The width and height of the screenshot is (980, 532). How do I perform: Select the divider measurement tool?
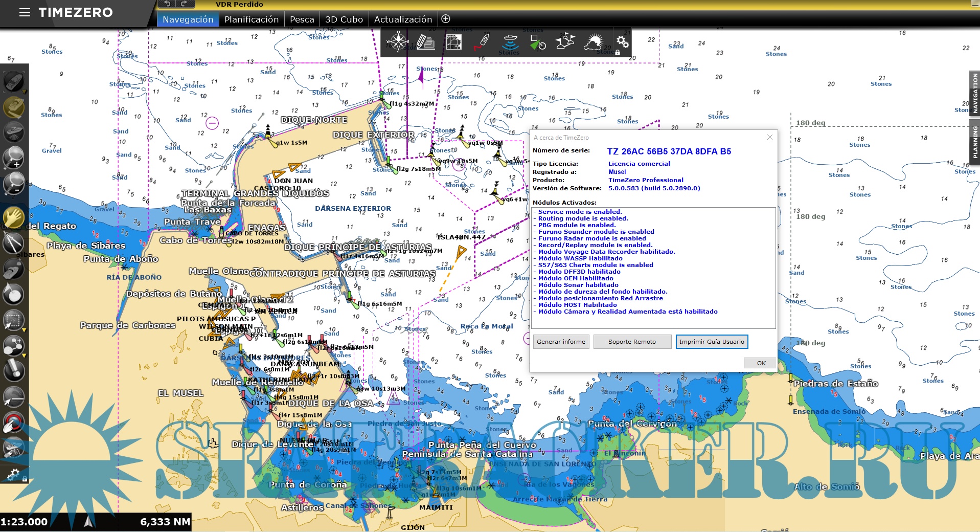[13, 243]
